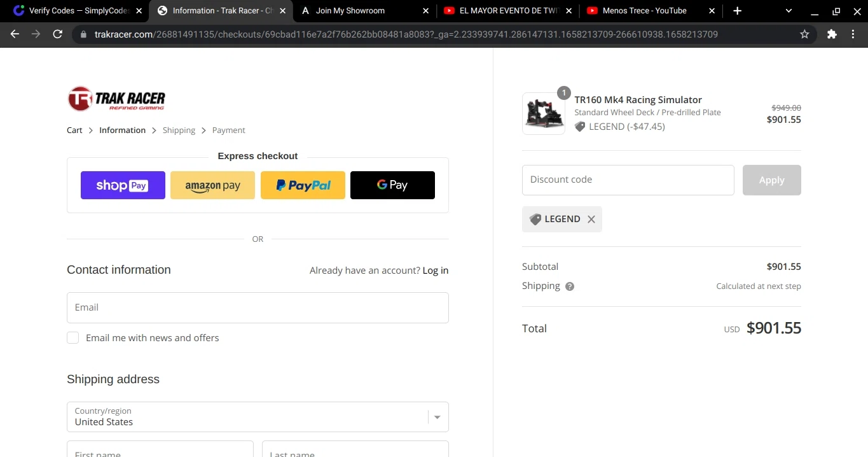Screen dimensions: 868x457
Task: Open Chrome three-dot menu
Action: click(x=853, y=34)
